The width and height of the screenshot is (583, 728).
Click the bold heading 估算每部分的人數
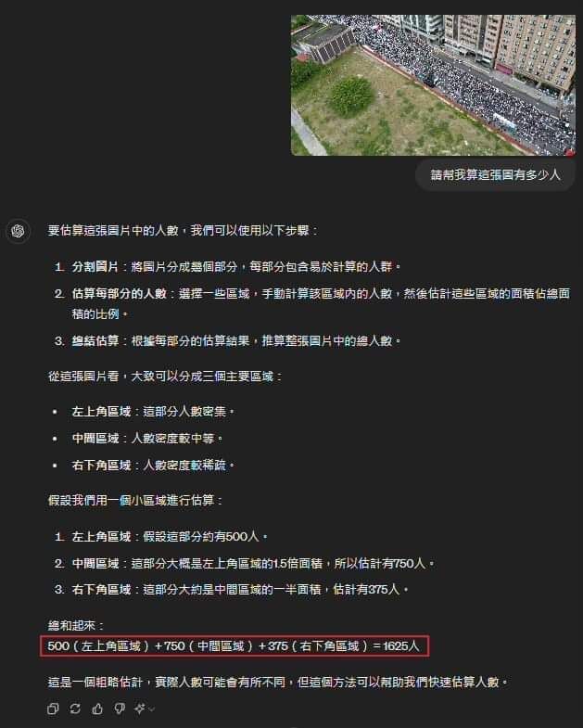coord(120,294)
